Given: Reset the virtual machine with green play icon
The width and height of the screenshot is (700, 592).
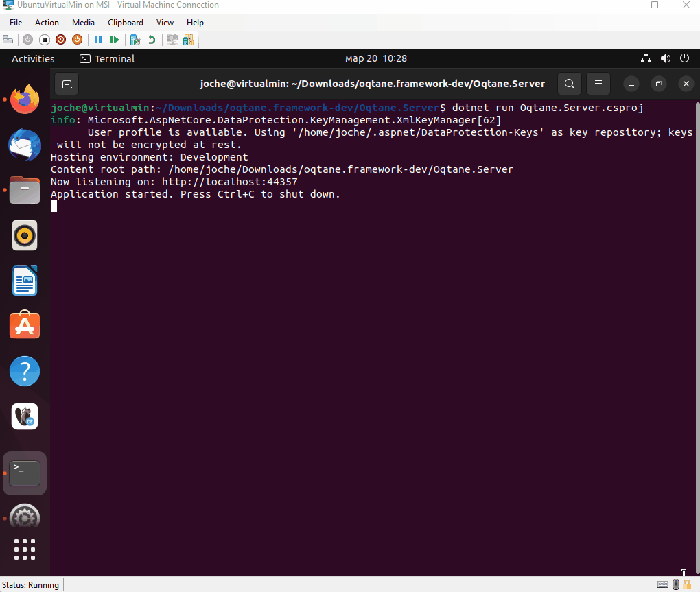Looking at the screenshot, I should (115, 40).
